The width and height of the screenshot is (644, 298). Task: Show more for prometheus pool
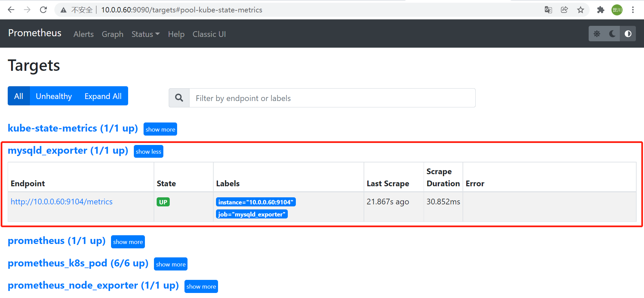128,242
